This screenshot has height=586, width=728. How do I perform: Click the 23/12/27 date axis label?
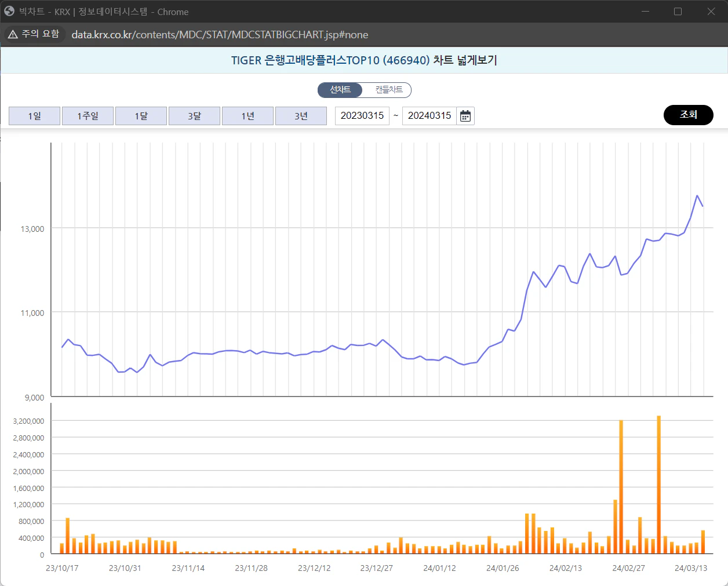click(x=377, y=569)
